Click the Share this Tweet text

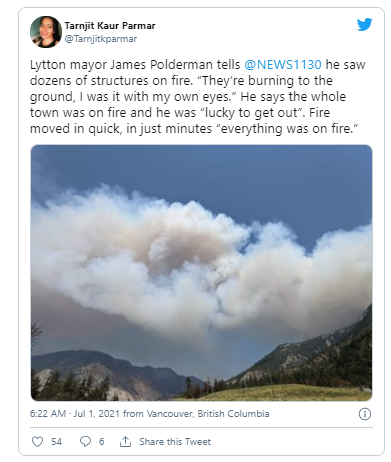tap(175, 442)
